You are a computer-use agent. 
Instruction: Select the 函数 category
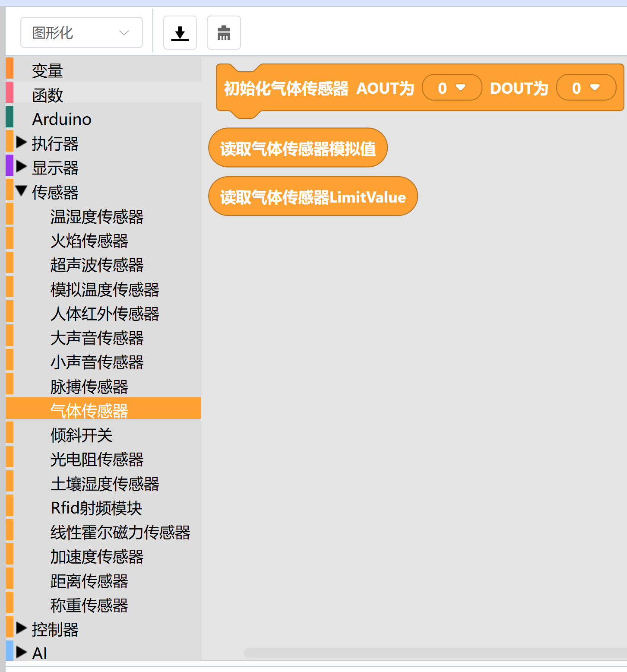[x=47, y=95]
